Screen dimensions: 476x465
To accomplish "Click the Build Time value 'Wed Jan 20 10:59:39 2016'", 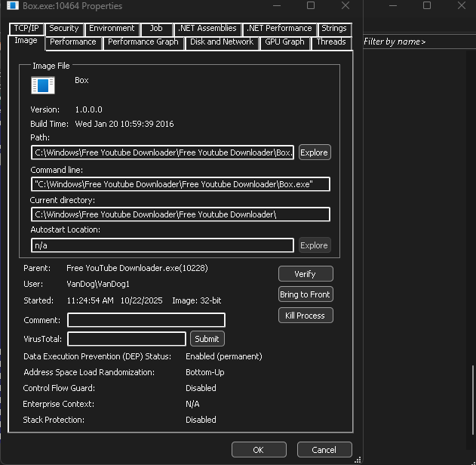I will tap(124, 124).
